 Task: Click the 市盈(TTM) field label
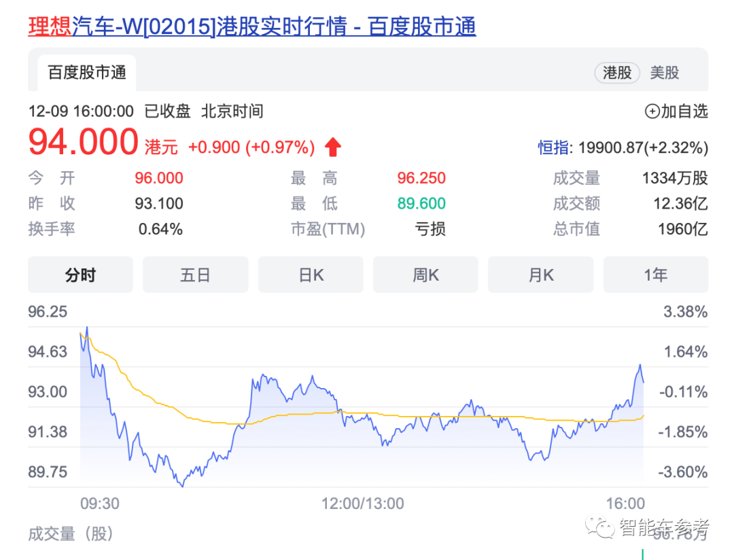(328, 229)
